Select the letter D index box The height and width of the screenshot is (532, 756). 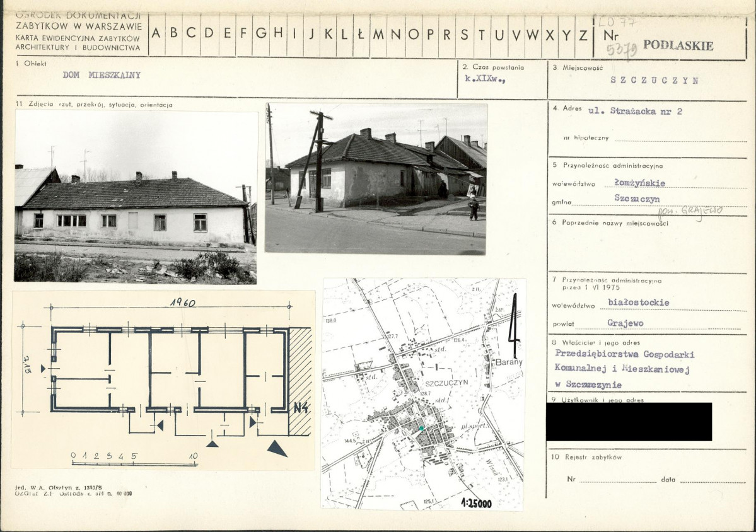click(x=209, y=34)
